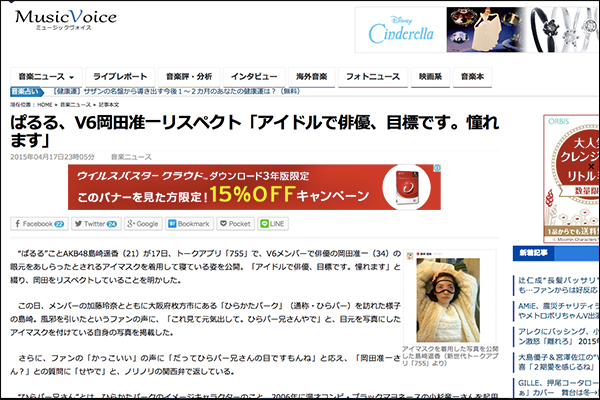The height and width of the screenshot is (400, 600).
Task: Open the ライブレポート menu tab
Action: [x=124, y=76]
